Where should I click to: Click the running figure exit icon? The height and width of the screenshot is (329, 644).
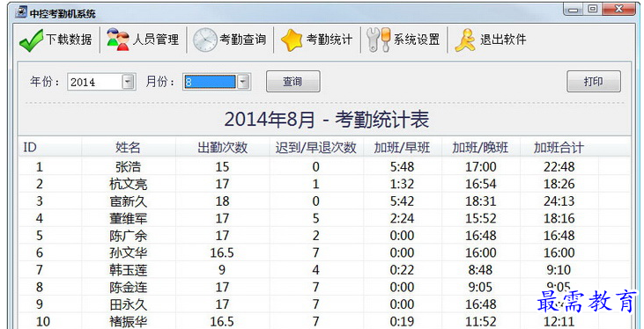[465, 40]
